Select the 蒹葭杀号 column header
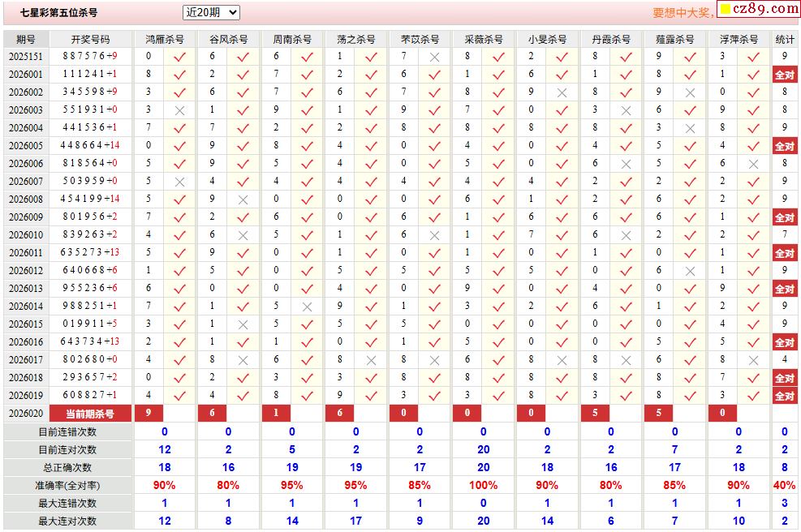The height and width of the screenshot is (532, 801). [x=675, y=39]
